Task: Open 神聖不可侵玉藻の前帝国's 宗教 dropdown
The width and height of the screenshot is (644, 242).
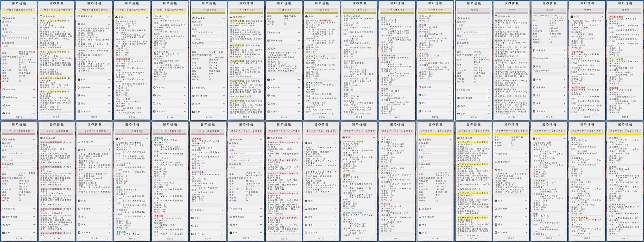Action: tap(19, 39)
